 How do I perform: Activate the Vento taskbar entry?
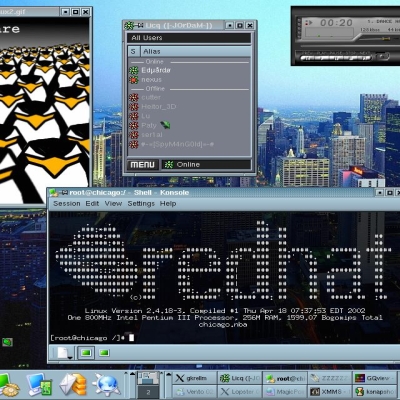[x=195, y=392]
